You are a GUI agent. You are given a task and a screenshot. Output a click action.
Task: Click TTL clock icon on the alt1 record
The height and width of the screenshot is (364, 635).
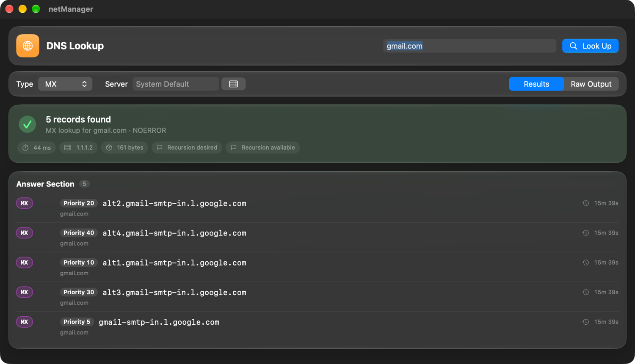pyautogui.click(x=585, y=263)
